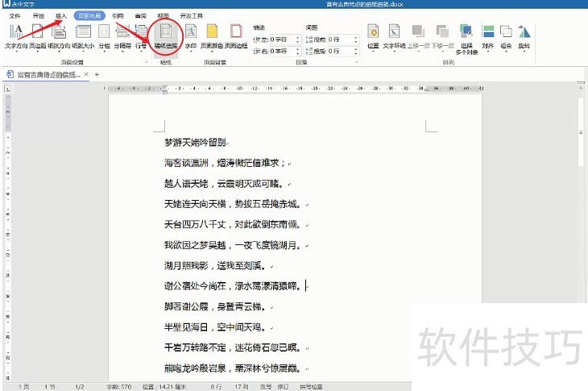The image size is (588, 391).
Task: Click the 选择多个对象 select objects icon
Action: click(x=466, y=31)
